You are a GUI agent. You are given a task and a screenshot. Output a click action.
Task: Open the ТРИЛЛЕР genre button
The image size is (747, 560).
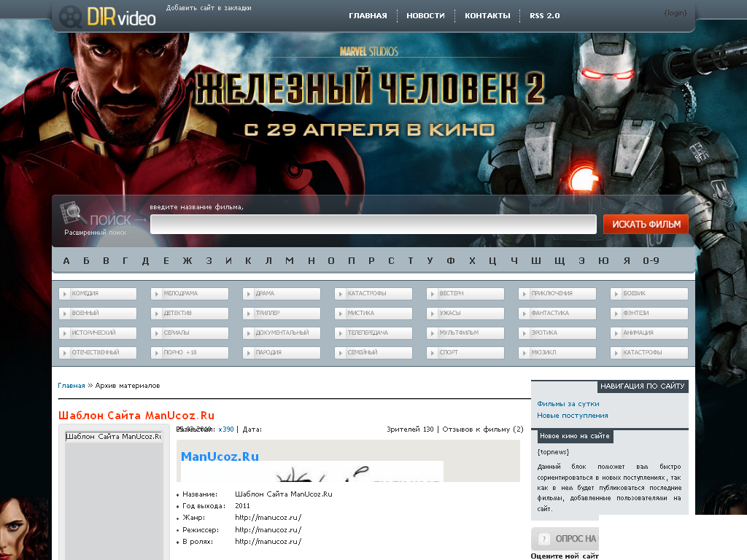pyautogui.click(x=282, y=314)
